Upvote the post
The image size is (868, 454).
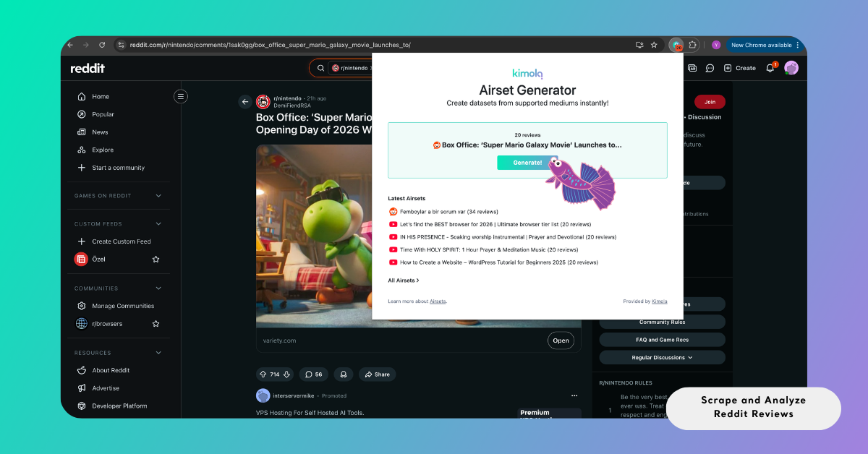click(x=263, y=374)
